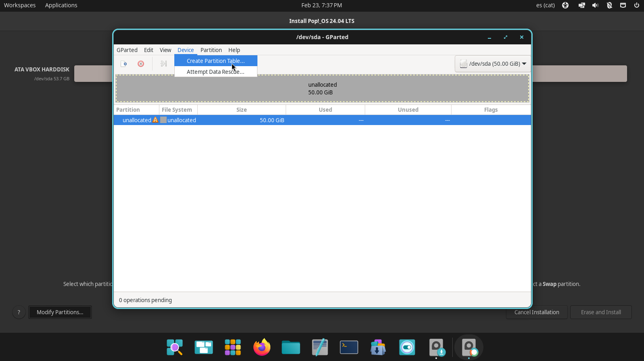Click the red delete partition icon
Screen dimensions: 644x361
[x=141, y=64]
